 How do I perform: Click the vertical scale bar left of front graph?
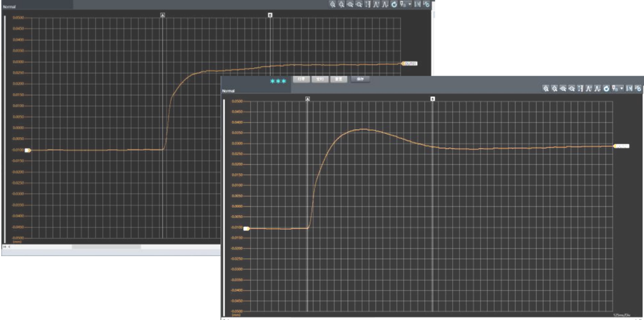(x=224, y=205)
